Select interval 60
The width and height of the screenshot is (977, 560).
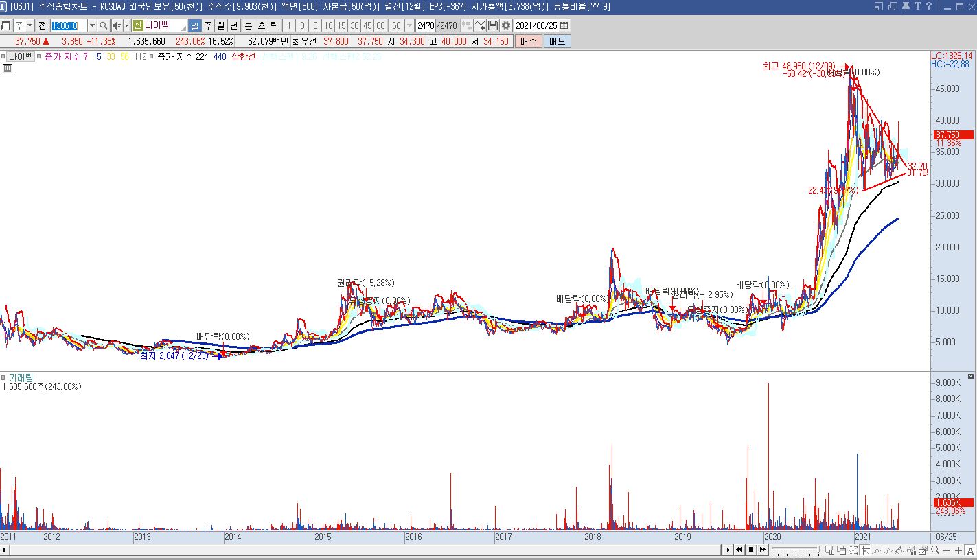[x=380, y=25]
